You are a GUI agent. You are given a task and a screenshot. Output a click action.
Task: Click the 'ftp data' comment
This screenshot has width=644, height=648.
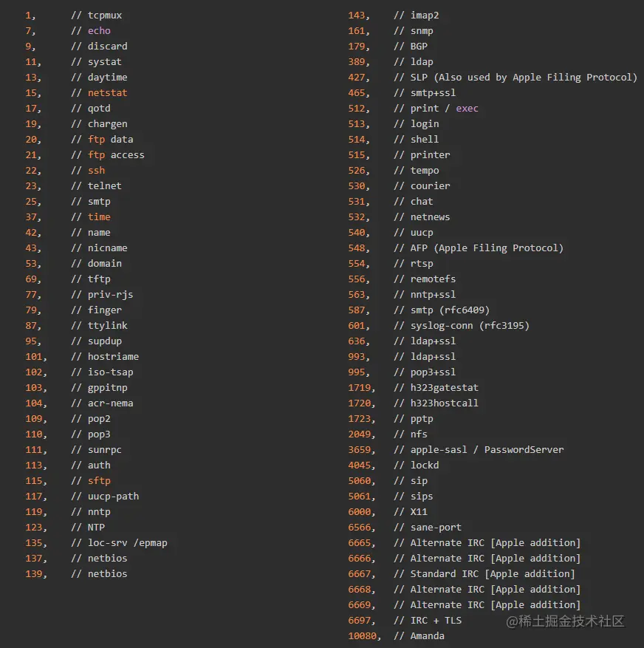pos(110,139)
